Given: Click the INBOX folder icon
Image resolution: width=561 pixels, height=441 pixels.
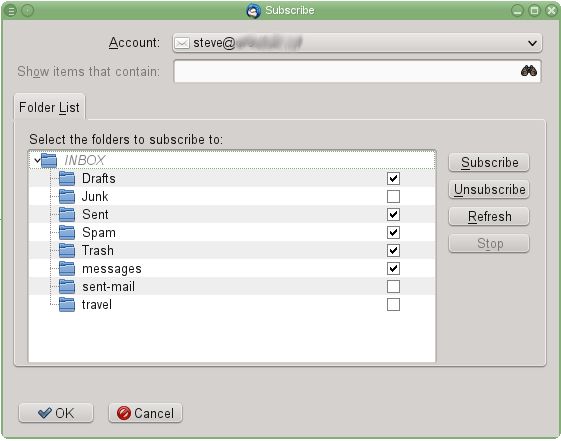Looking at the screenshot, I should pos(49,160).
